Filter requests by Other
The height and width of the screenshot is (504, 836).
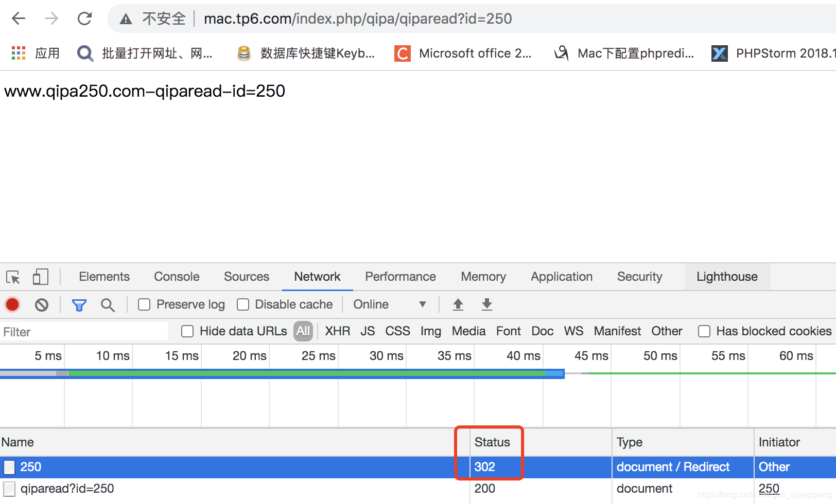667,331
